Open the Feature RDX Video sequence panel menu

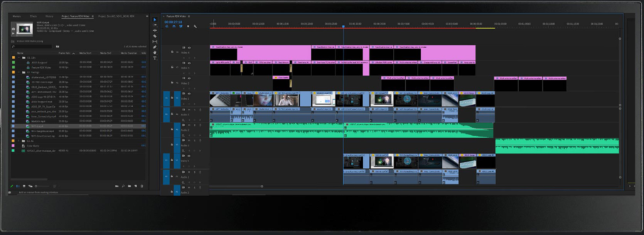(189, 16)
